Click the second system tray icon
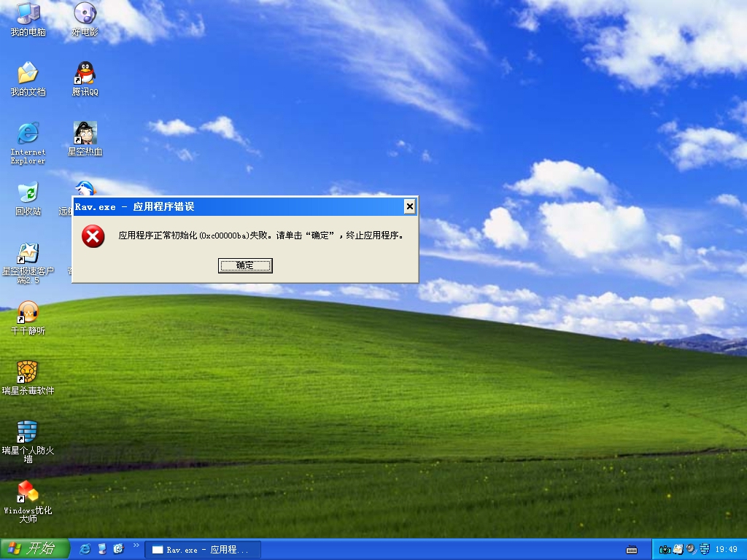 678,550
